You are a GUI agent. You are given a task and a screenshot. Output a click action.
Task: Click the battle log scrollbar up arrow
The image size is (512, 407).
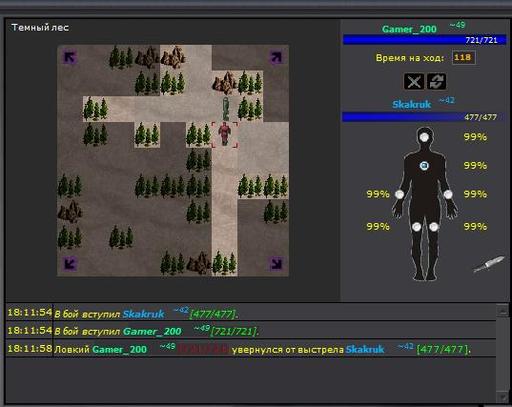(x=502, y=311)
